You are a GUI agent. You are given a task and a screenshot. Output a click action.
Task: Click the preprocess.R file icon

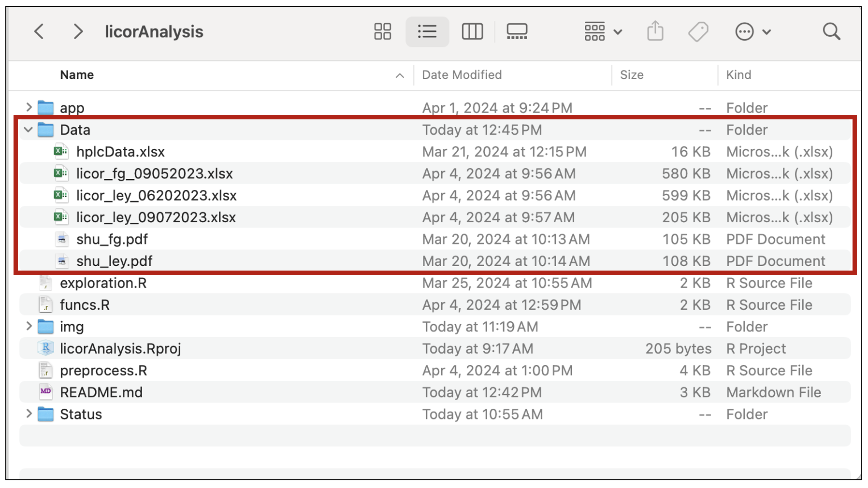click(x=45, y=371)
